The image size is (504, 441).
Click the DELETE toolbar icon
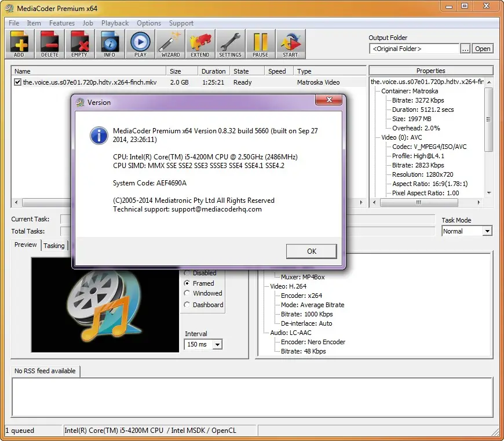pos(49,44)
